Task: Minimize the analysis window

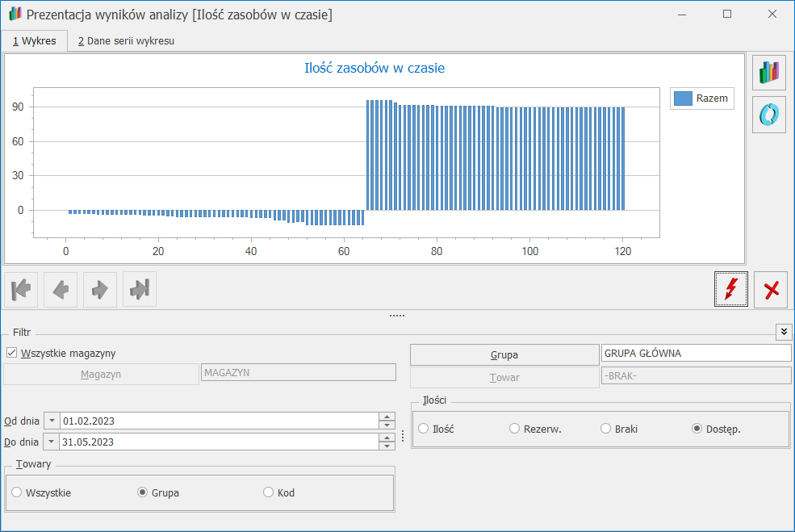Action: tap(682, 15)
